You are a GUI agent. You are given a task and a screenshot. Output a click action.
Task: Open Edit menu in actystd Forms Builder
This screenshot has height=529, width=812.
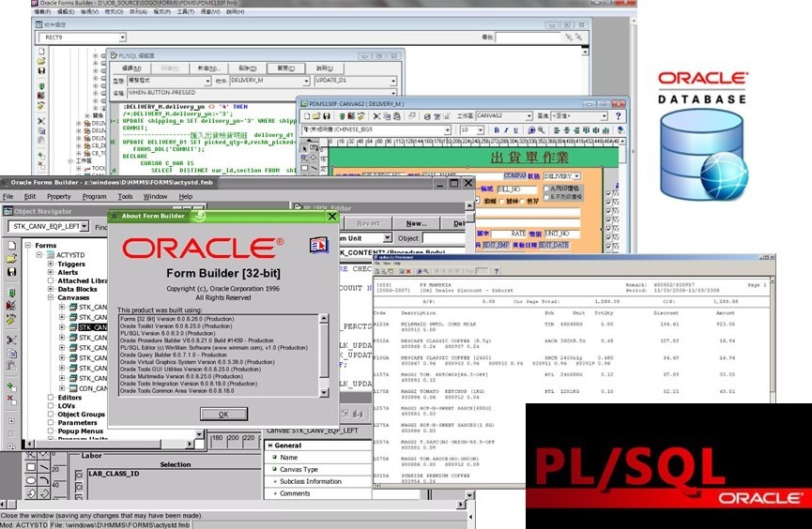coord(30,197)
